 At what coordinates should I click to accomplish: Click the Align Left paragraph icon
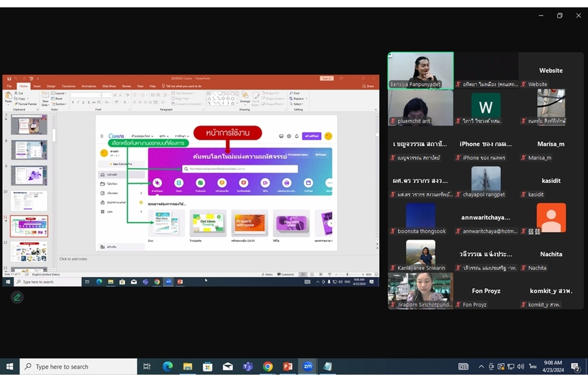click(135, 102)
